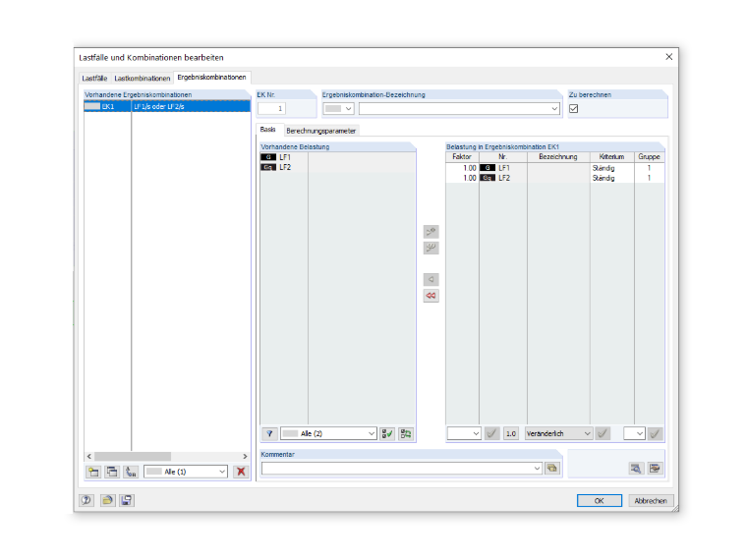Apply group with checkmark beside group dropdown
Image resolution: width=747 pixels, height=560 pixels.
pyautogui.click(x=655, y=434)
